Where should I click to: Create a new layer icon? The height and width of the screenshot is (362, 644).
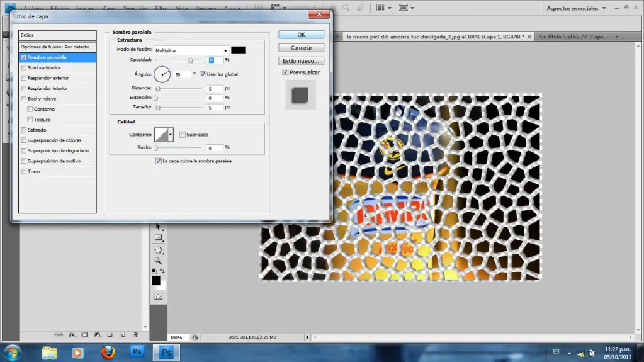coord(122,335)
